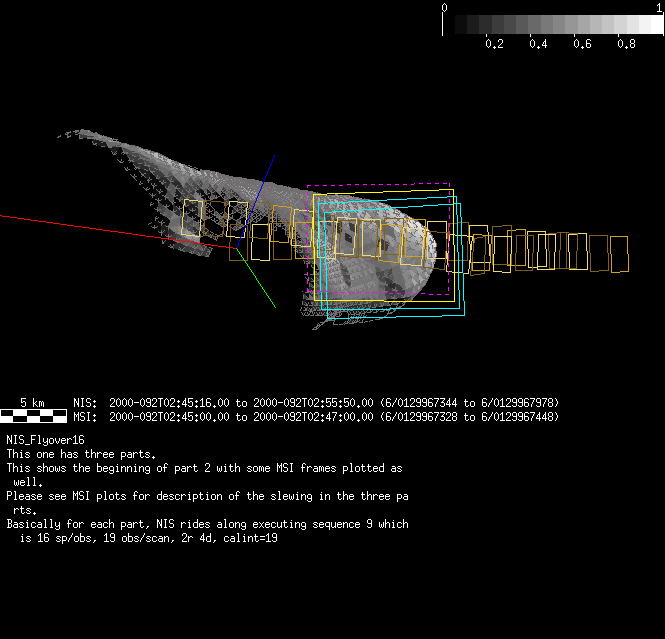Click the large yellow MSI frame rectangle
This screenshot has width=665, height=639.
[316, 250]
